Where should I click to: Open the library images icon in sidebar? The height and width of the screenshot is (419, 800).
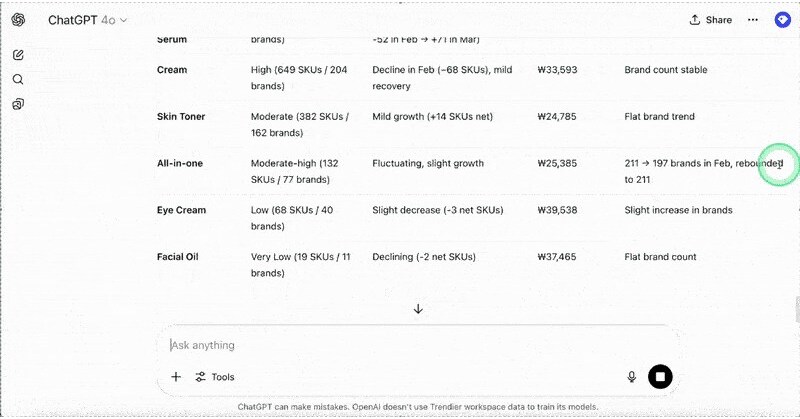[18, 104]
